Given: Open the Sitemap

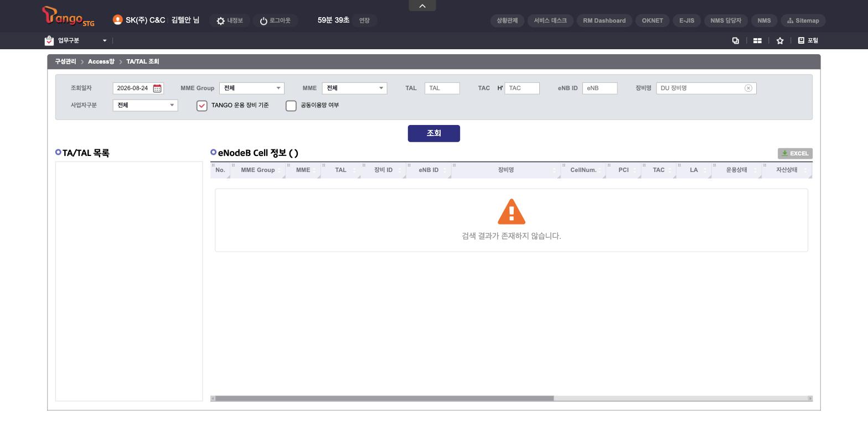Looking at the screenshot, I should pos(803,20).
